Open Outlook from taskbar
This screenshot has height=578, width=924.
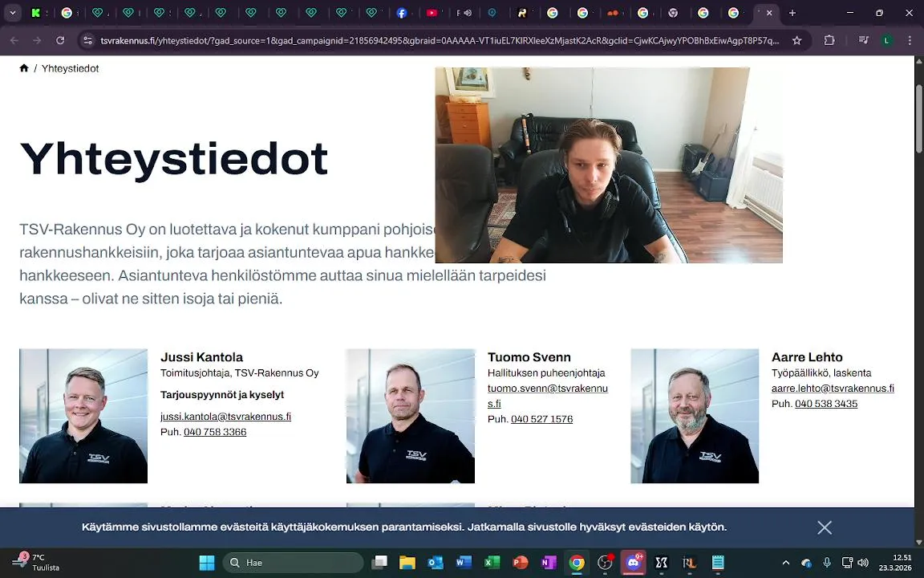click(x=436, y=563)
